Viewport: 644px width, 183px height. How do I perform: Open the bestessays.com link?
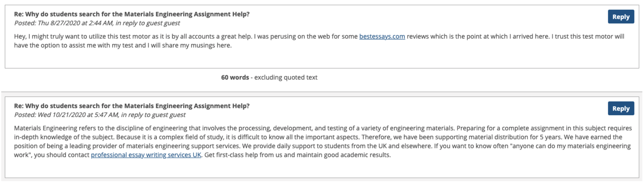tap(382, 37)
